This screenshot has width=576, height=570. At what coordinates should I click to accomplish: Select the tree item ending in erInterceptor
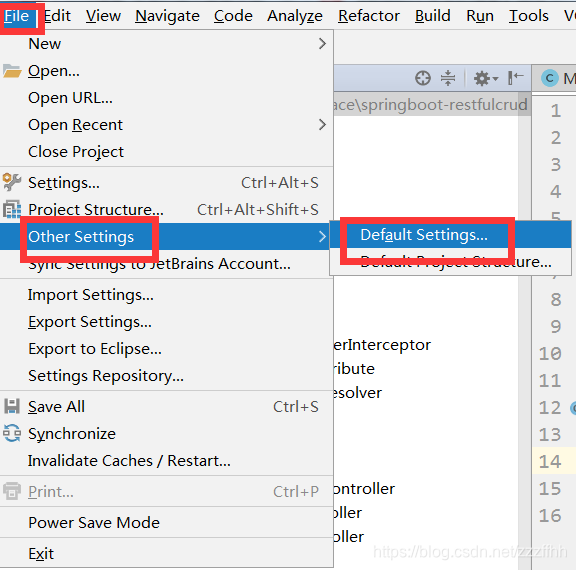coord(382,345)
